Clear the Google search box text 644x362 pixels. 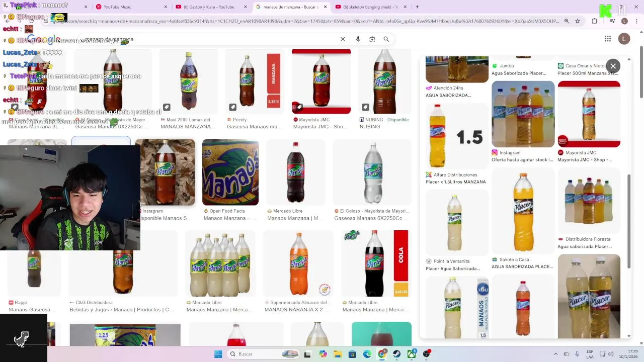[x=343, y=39]
